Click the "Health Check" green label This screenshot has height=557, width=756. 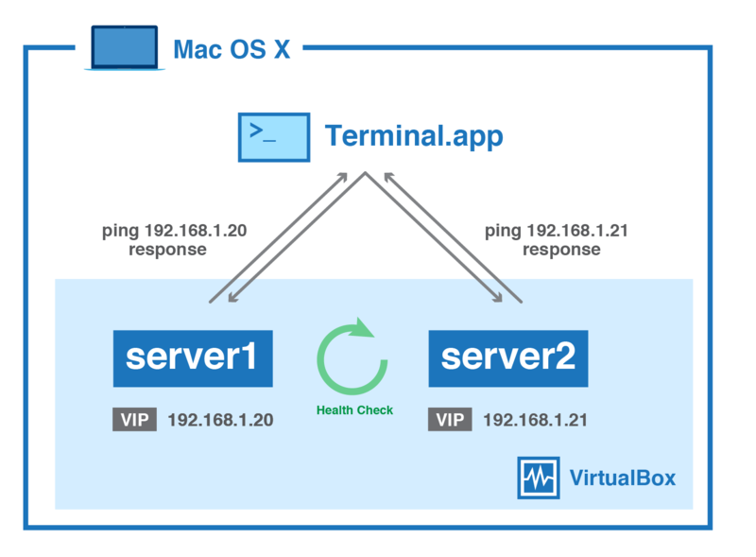tap(354, 410)
